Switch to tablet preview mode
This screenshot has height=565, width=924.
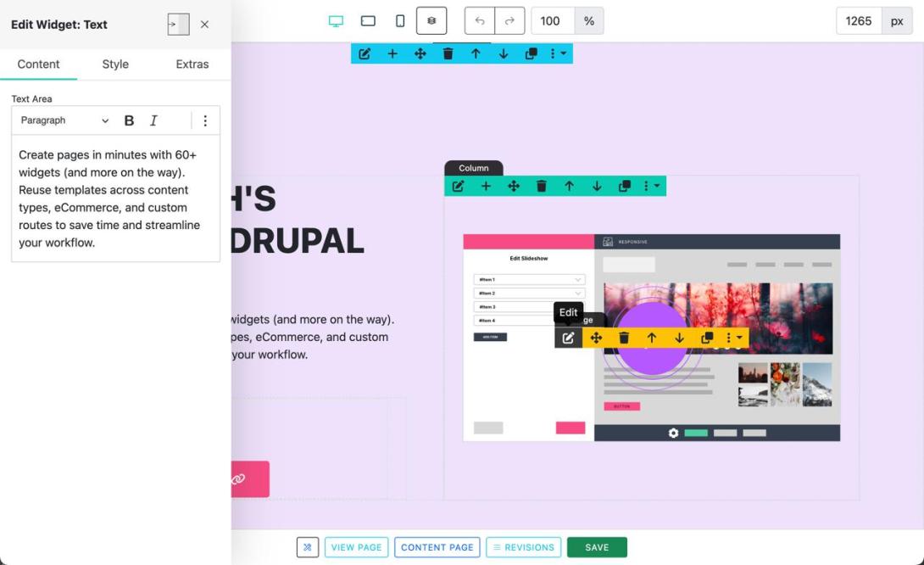(368, 21)
